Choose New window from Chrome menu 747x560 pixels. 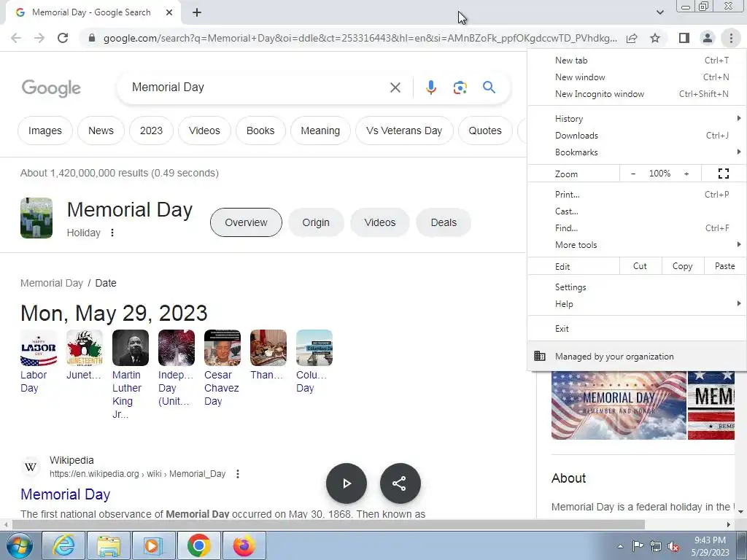(x=637, y=77)
